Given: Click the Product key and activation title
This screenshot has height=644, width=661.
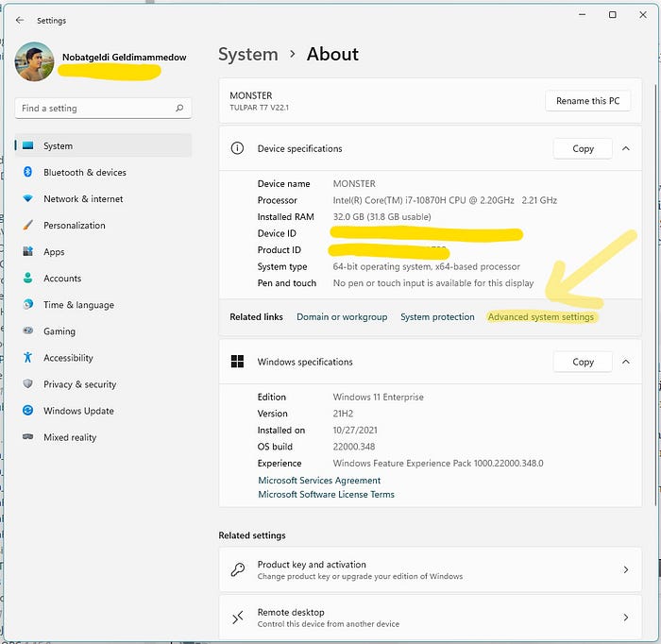Looking at the screenshot, I should (312, 565).
